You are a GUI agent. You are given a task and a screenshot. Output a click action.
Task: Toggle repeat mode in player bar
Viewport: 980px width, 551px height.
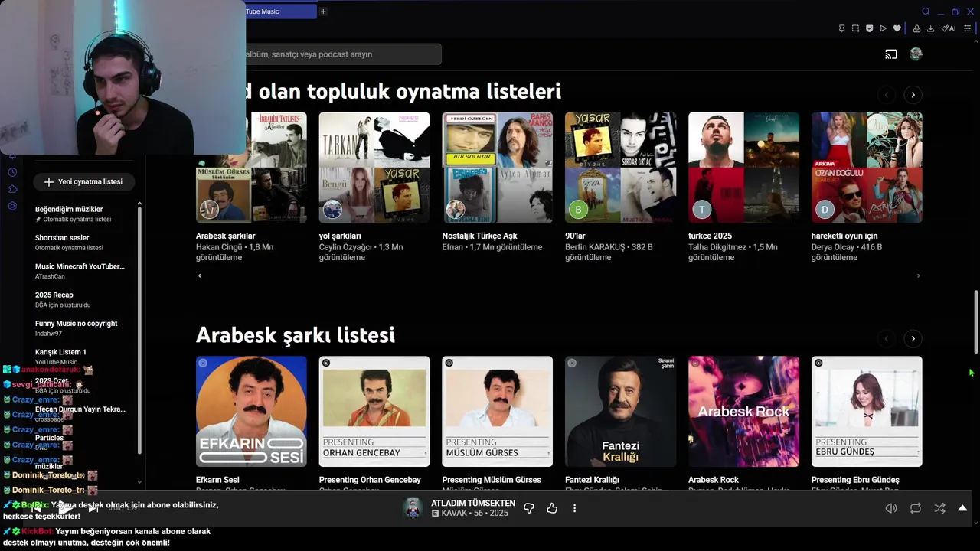point(916,508)
